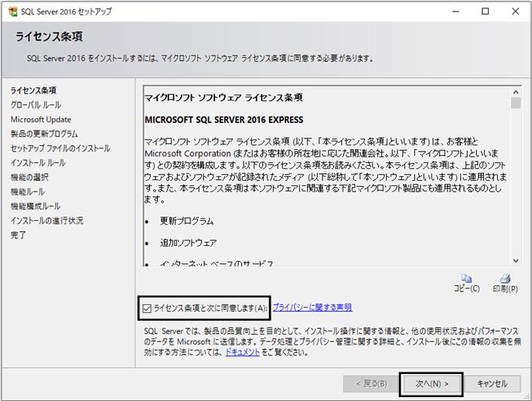The height and width of the screenshot is (401, 532).
Task: Click the 次へ(N) > next button
Action: (431, 384)
